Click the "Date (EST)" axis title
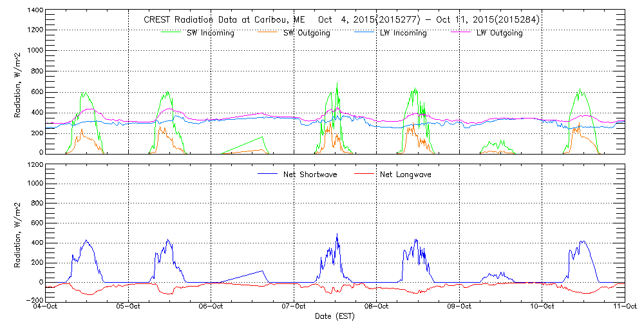Screen dimensions: 644x322 335,316
